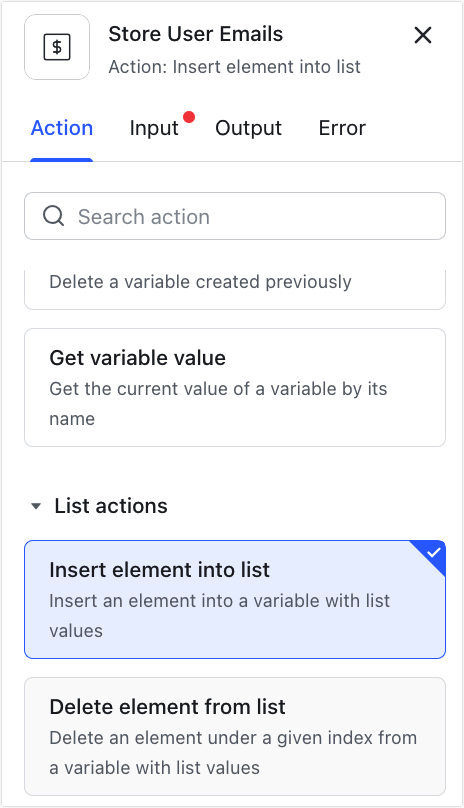Go to the Error tab
The width and height of the screenshot is (464, 808).
point(342,128)
